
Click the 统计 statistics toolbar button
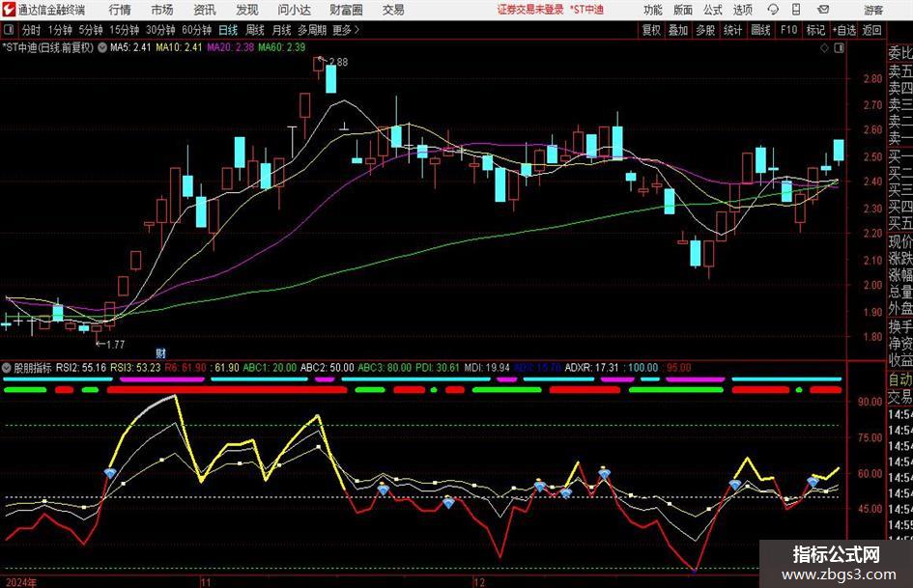point(732,30)
